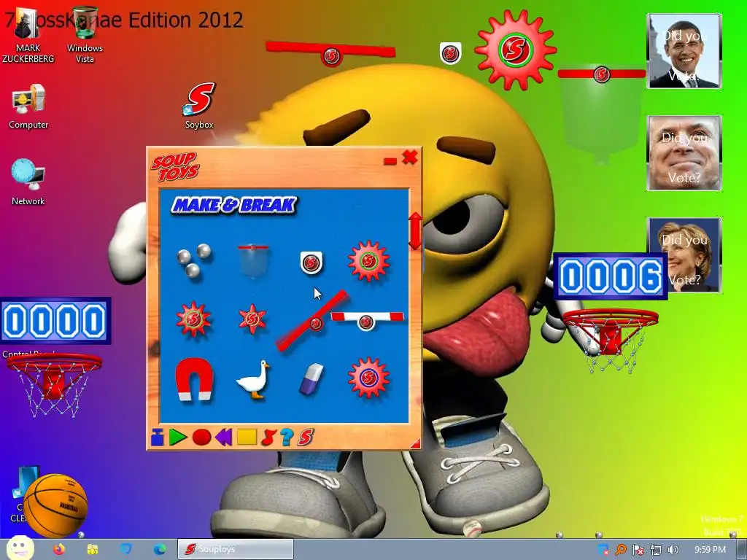Open the folder icon on taskbar
This screenshot has width=747, height=560.
pyautogui.click(x=93, y=549)
